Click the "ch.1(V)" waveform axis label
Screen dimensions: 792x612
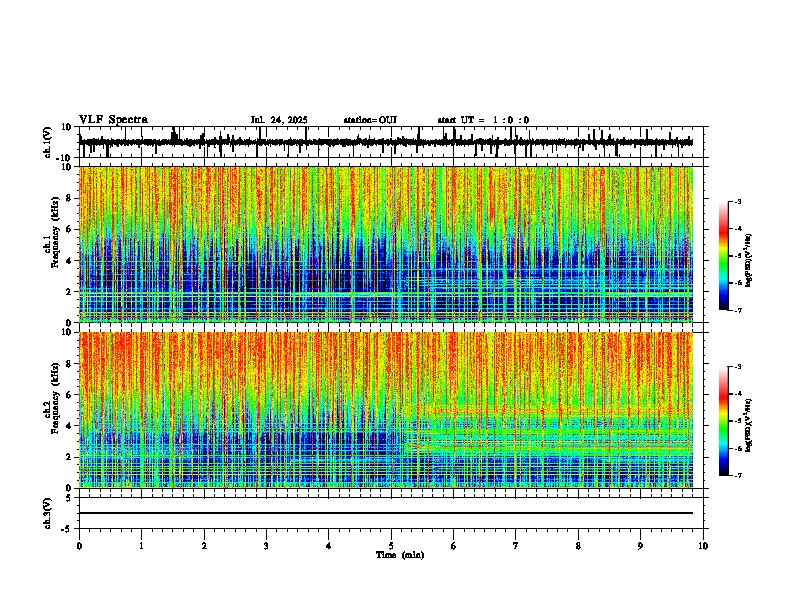48,142
